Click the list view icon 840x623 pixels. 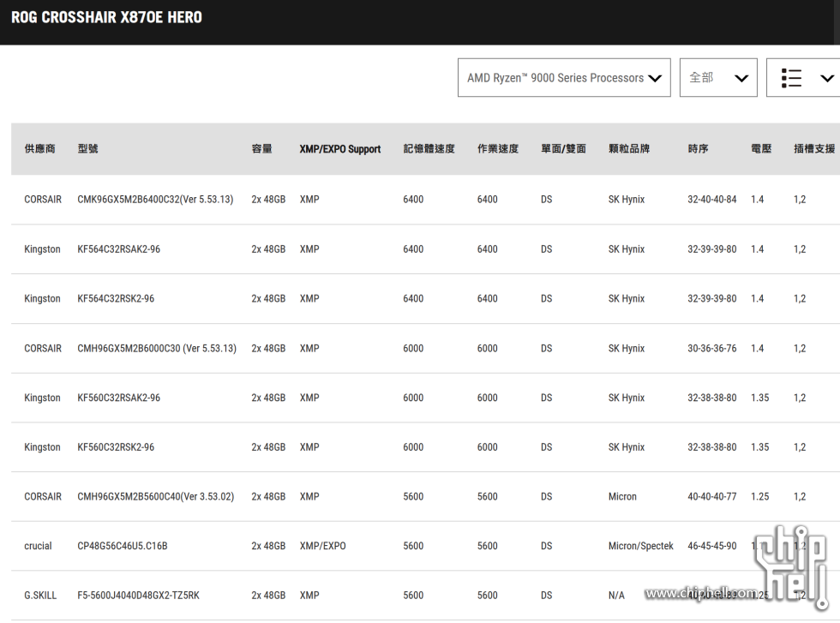point(791,78)
